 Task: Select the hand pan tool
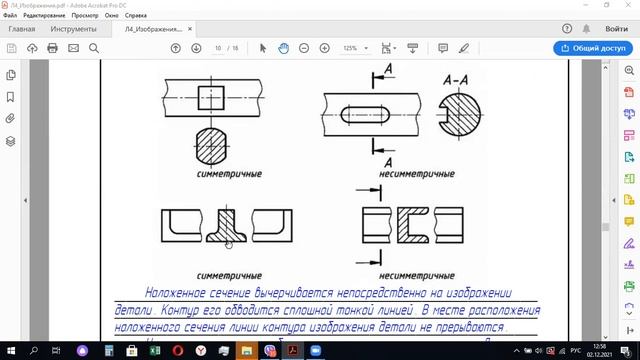coord(283,48)
